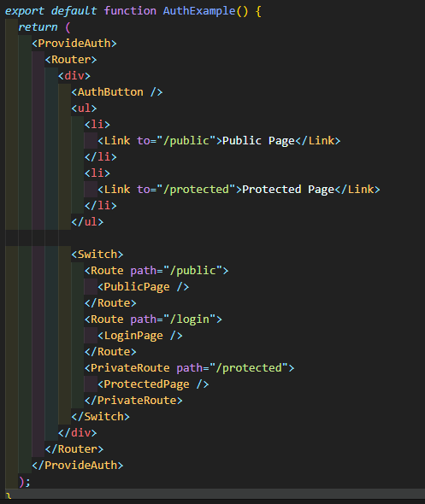Click the 'return' keyword
The width and height of the screenshot is (425, 504).
click(38, 27)
